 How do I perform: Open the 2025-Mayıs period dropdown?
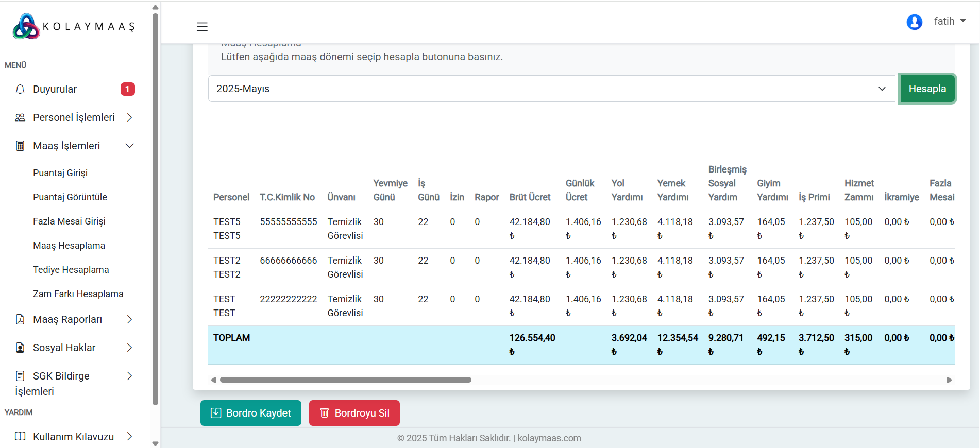coord(551,89)
